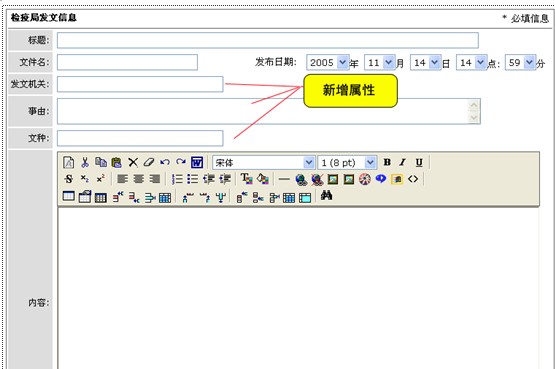Click the 事由 scrollbar up arrow
The height and width of the screenshot is (369, 555).
(x=474, y=105)
